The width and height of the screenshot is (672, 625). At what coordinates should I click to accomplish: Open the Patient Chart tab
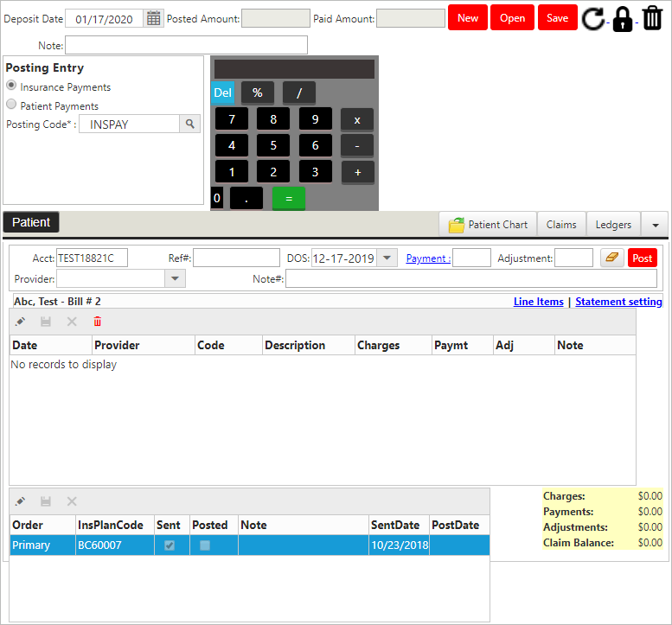488,225
